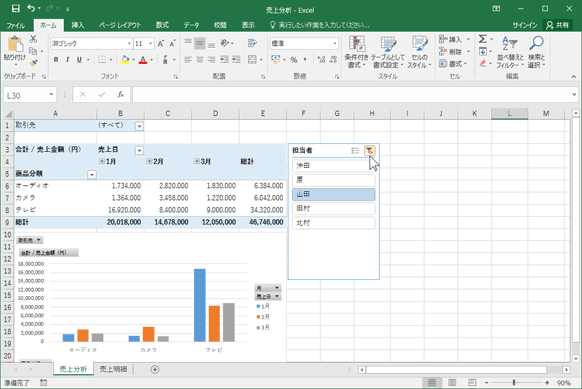The height and width of the screenshot is (389, 582).
Task: Open the Name Box dropdown arrow
Action: point(51,95)
